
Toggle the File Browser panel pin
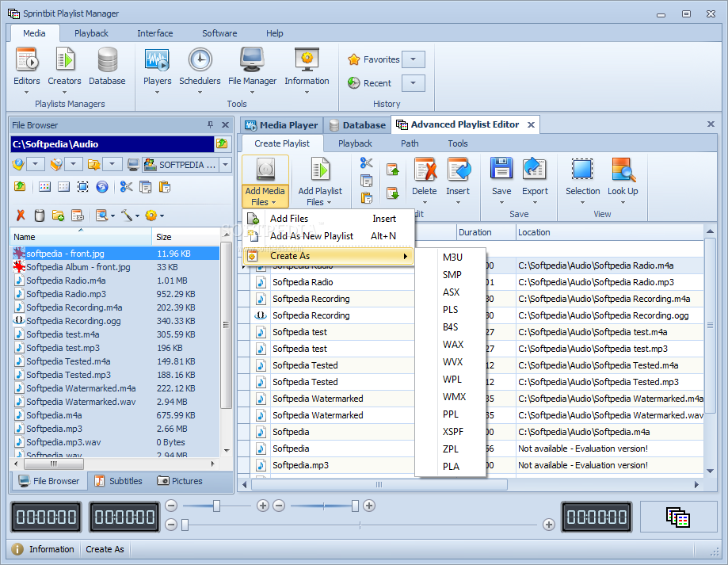(x=210, y=125)
